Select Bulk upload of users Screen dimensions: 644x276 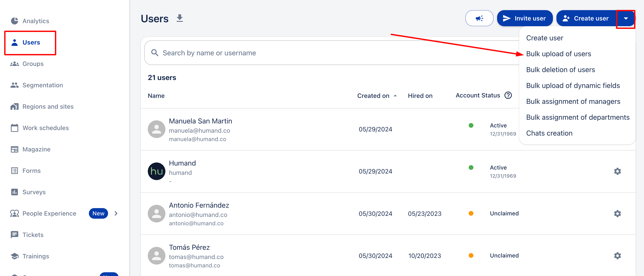pyautogui.click(x=559, y=54)
